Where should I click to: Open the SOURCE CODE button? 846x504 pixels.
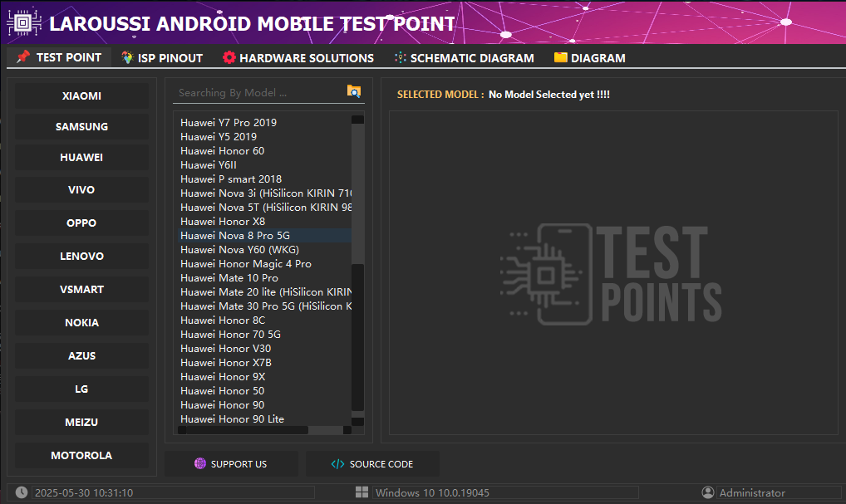click(x=372, y=464)
